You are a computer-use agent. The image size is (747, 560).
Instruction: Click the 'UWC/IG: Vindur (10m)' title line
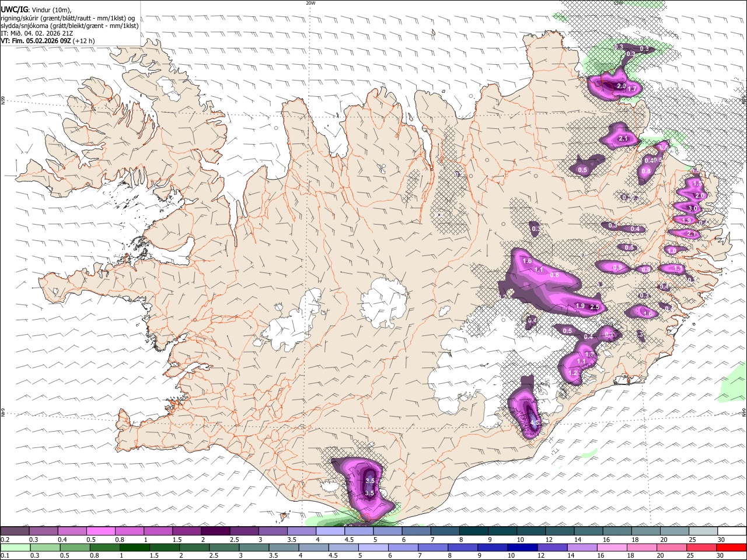pos(36,10)
